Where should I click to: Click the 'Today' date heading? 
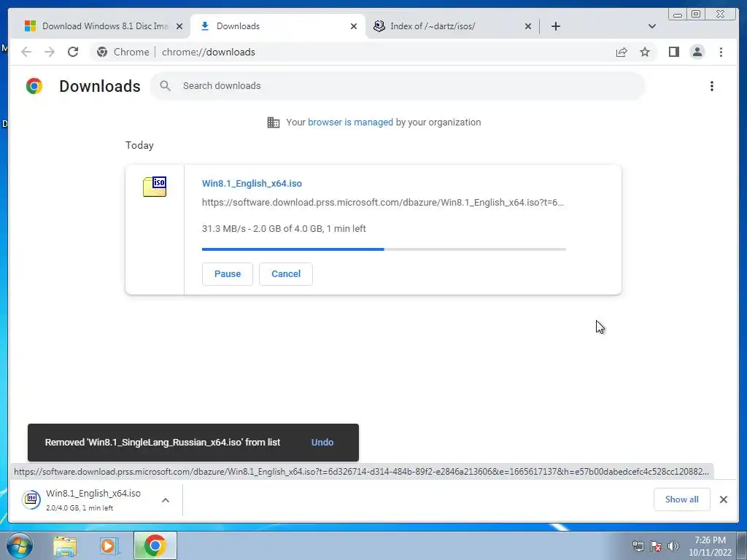click(139, 145)
